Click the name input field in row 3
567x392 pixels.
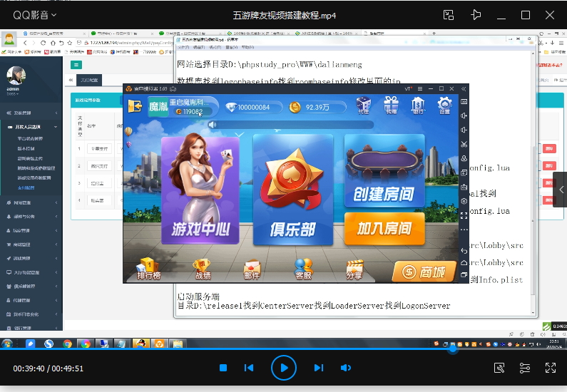99,184
